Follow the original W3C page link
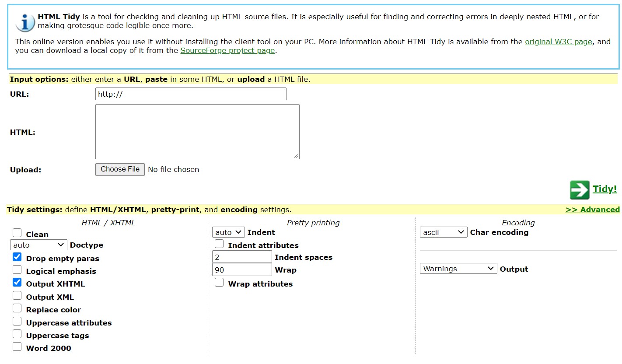Image resolution: width=622 pixels, height=364 pixels. pos(559,42)
